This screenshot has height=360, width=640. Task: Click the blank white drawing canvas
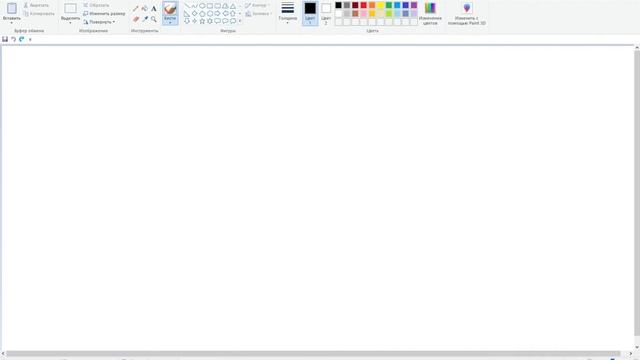[x=318, y=198]
